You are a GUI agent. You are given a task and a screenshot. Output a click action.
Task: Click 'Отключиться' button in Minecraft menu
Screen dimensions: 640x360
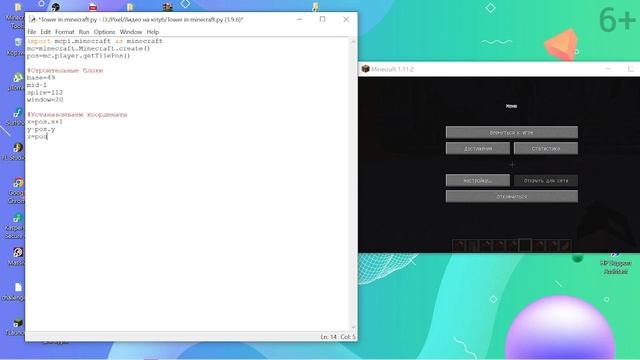511,196
